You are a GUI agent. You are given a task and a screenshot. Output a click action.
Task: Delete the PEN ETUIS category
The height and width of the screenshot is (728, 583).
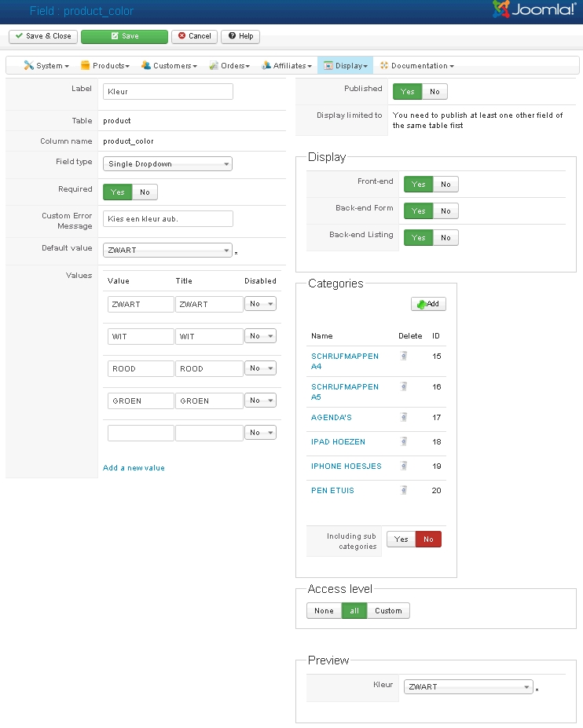(x=404, y=490)
